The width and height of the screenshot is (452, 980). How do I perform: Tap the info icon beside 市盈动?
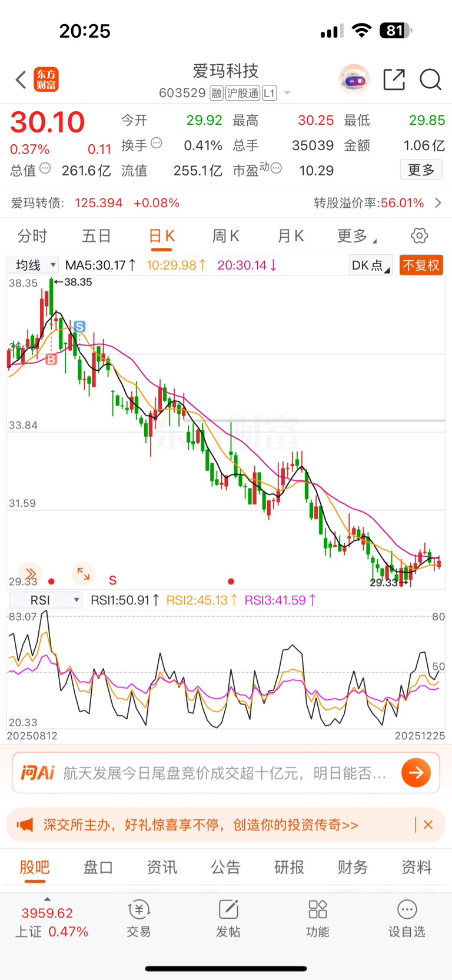coord(275,169)
